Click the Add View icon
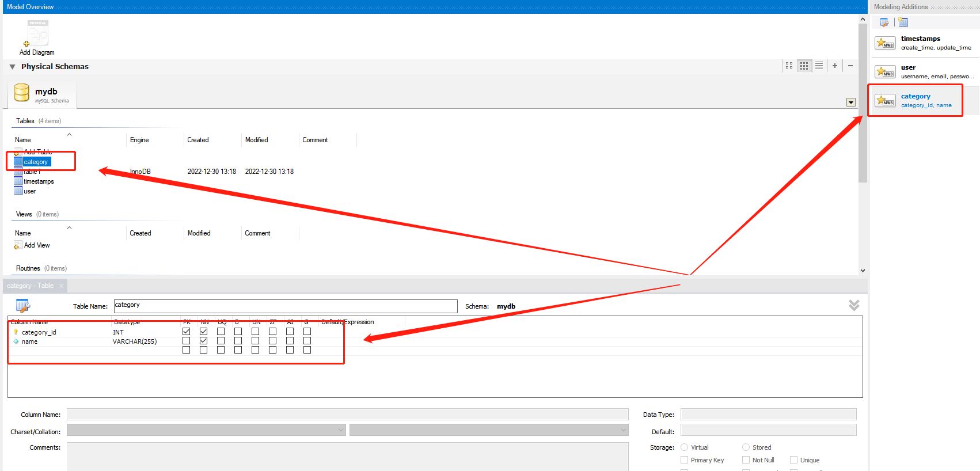The image size is (980, 471). pyautogui.click(x=18, y=245)
